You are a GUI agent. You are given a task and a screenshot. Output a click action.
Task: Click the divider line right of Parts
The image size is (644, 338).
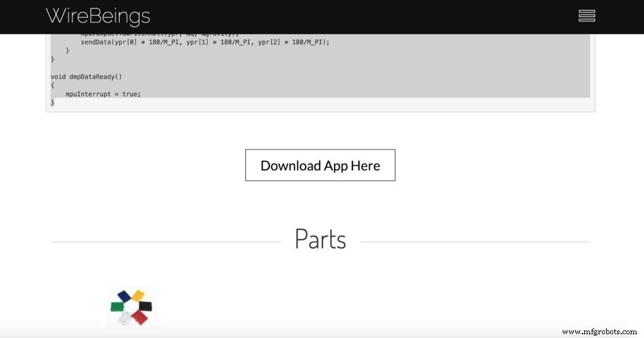[475, 242]
